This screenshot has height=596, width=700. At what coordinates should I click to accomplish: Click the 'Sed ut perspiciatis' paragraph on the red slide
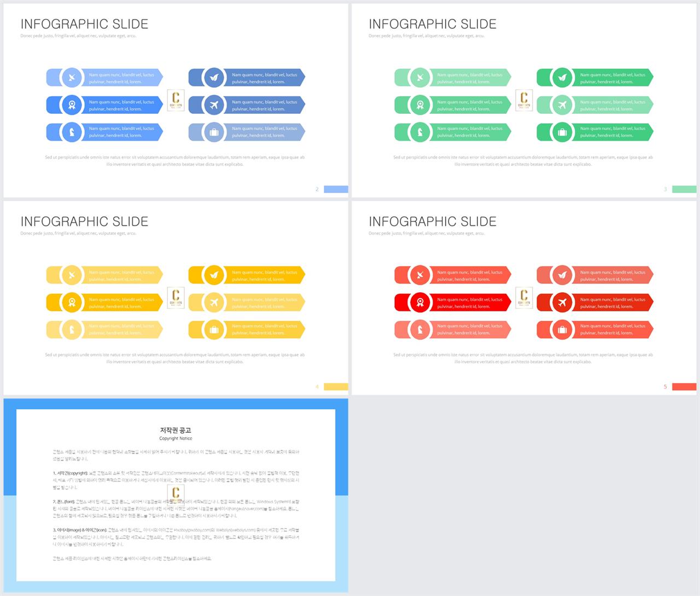[x=523, y=358]
